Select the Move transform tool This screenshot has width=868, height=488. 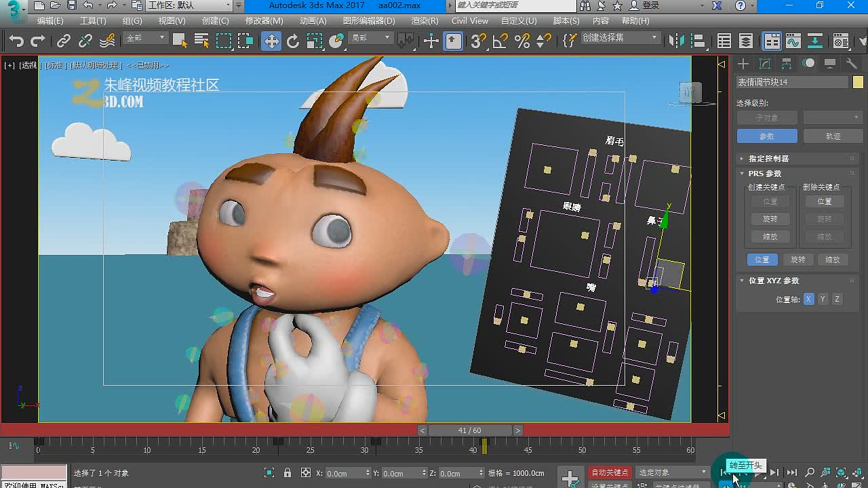[271, 41]
